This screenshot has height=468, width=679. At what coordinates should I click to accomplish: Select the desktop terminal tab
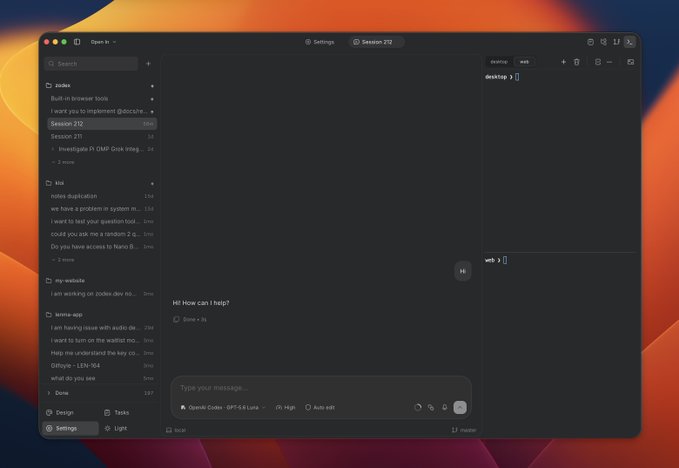click(499, 62)
